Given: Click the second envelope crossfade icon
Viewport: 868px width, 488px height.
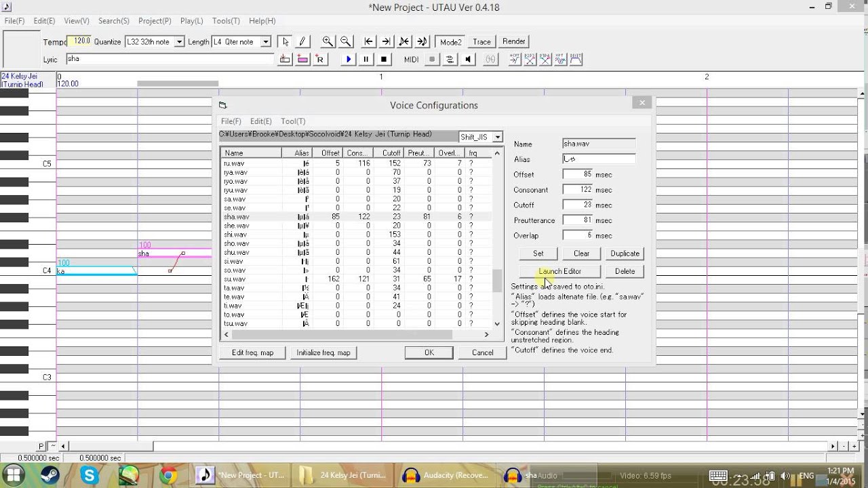Looking at the screenshot, I should pos(530,60).
